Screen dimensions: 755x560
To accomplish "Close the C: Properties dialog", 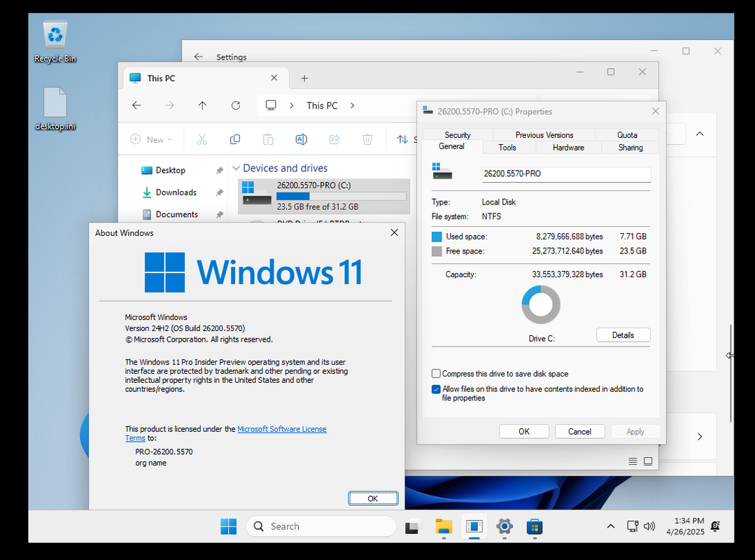I will [x=656, y=111].
